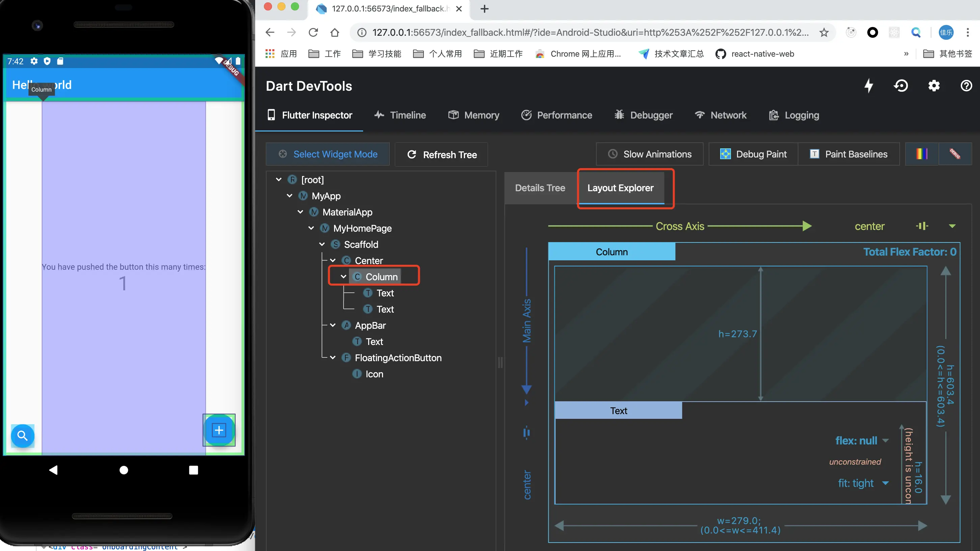Image resolution: width=980 pixels, height=551 pixels.
Task: Switch to the Network tab
Action: coord(720,115)
